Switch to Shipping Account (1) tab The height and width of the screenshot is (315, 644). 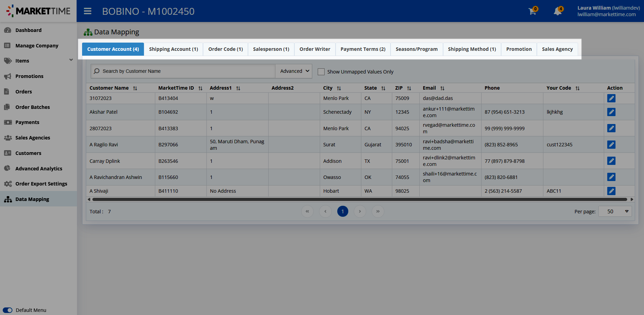coord(173,49)
